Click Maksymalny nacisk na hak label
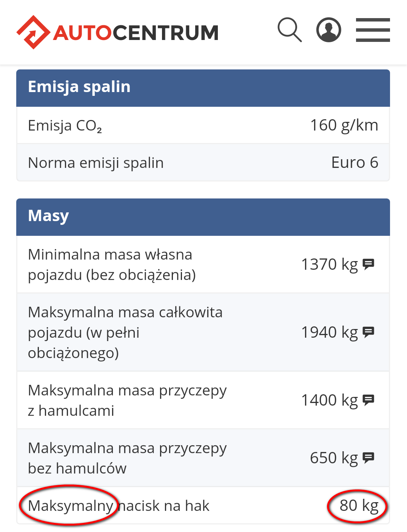The height and width of the screenshot is (532, 407). point(119,506)
